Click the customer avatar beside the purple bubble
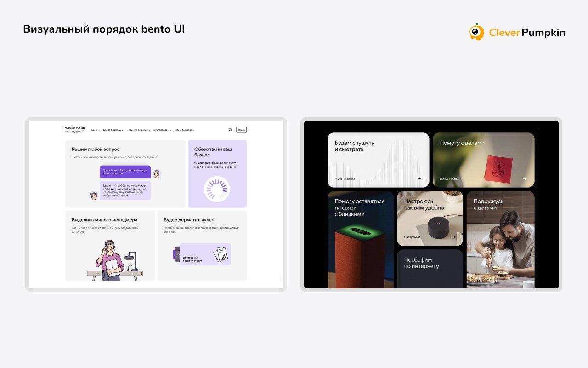The height and width of the screenshot is (368, 588). tap(157, 174)
